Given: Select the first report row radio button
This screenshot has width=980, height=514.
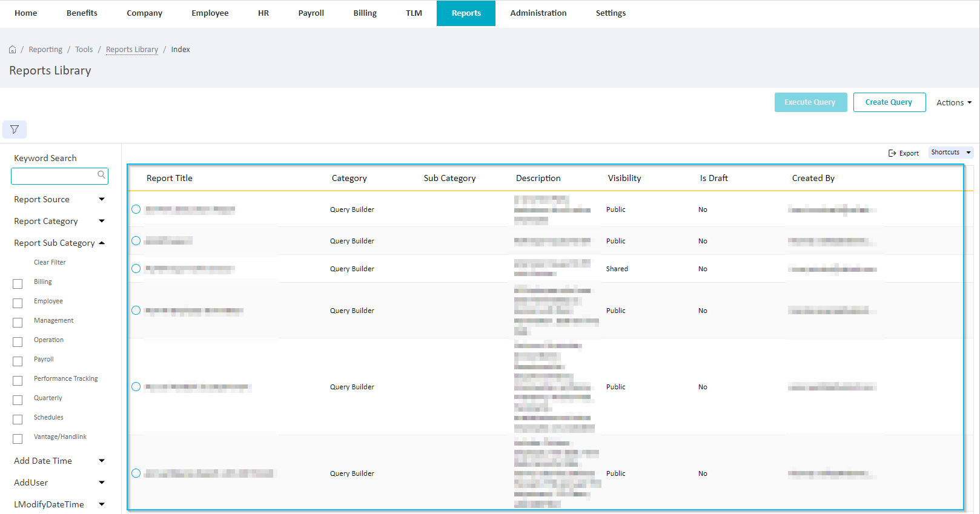Looking at the screenshot, I should [136, 209].
